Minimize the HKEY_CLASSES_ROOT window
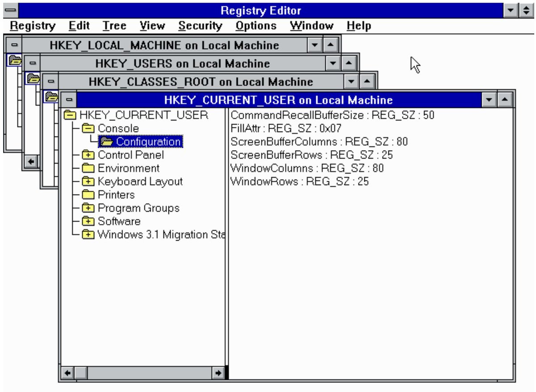 [352, 82]
